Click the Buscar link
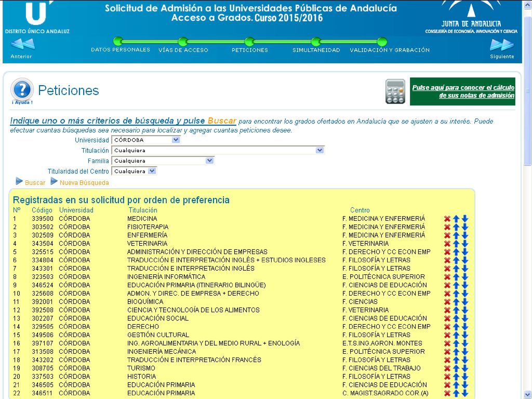This screenshot has width=532, height=399. coord(35,183)
